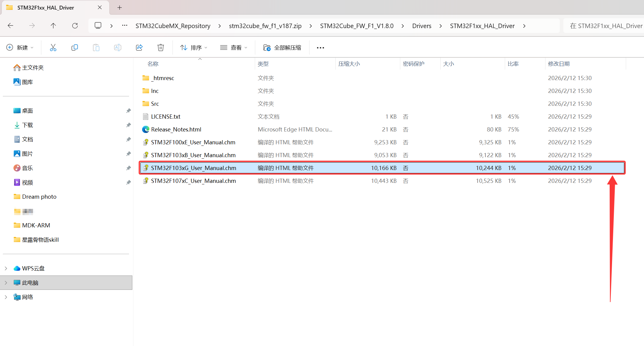644x346 pixels.
Task: Navigate to STM32Cube_FW_F1_V1.8.0 breadcrumb
Action: [x=357, y=26]
